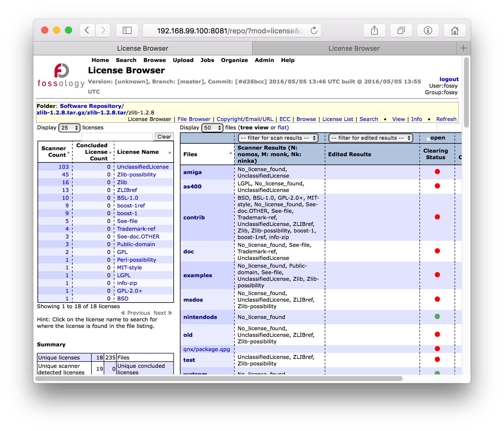504x431 pixels.
Task: Open the Help menu
Action: tap(288, 60)
